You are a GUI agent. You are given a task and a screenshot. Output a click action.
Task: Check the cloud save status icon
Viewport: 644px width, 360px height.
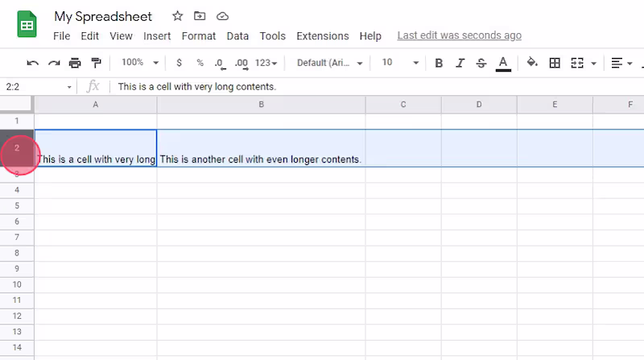click(222, 16)
